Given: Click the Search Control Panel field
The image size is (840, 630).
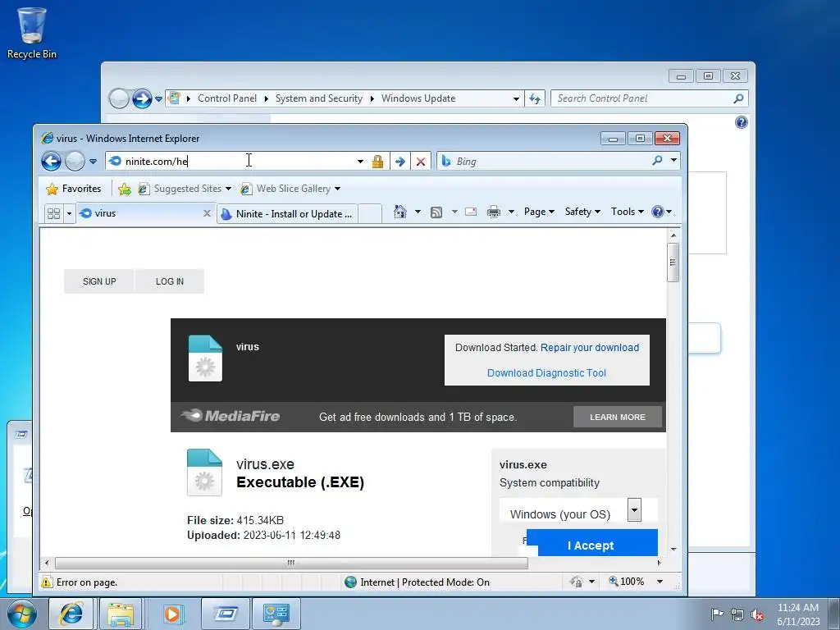Looking at the screenshot, I should coord(643,98).
